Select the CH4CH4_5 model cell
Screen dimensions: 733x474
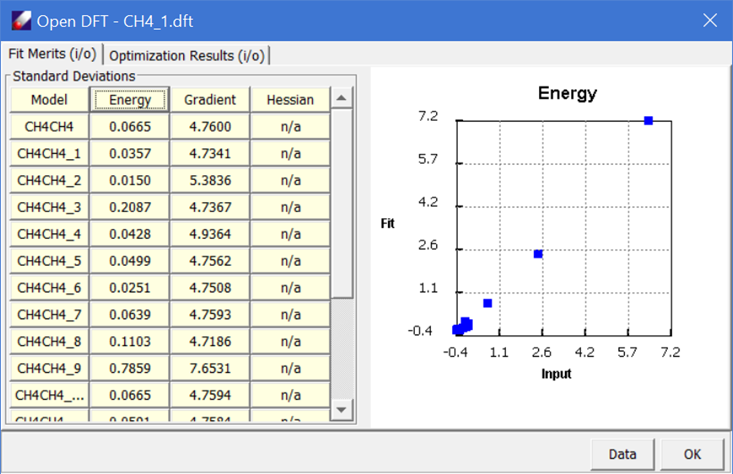pyautogui.click(x=49, y=261)
